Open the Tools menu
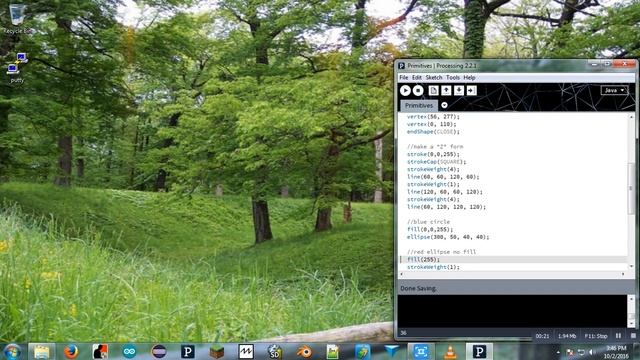The height and width of the screenshot is (360, 640). [x=453, y=78]
